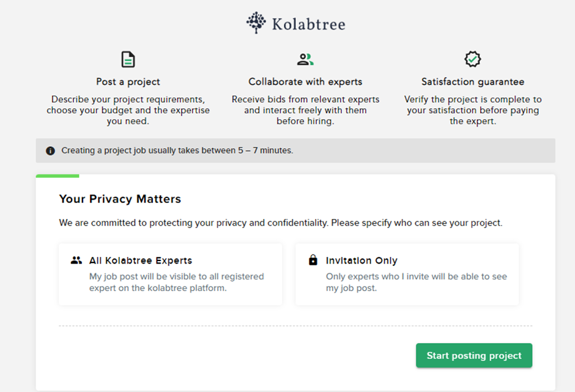Click the 'Satisfaction guarantee' heading
Viewport: 575px width, 392px height.
[x=473, y=82]
